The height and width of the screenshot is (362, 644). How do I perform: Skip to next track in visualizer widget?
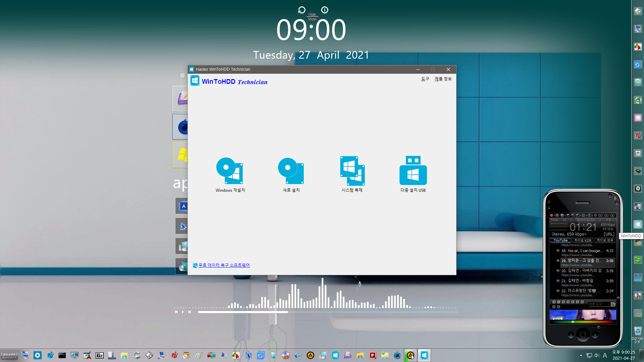pos(190,312)
